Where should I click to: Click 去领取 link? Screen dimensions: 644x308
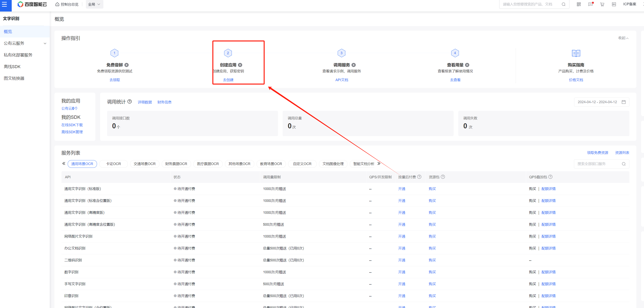click(115, 80)
